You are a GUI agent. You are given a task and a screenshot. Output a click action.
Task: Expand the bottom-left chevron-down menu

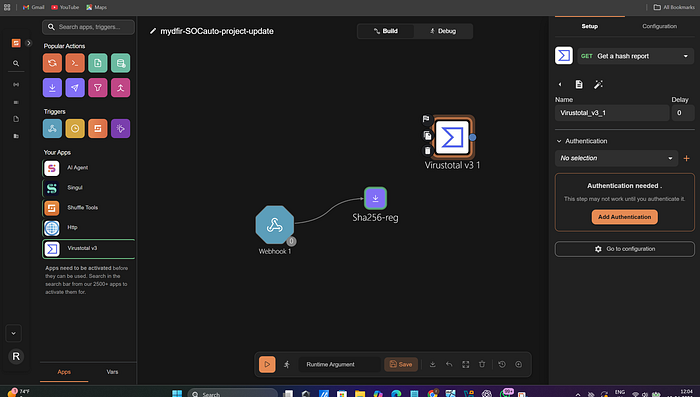tap(13, 333)
